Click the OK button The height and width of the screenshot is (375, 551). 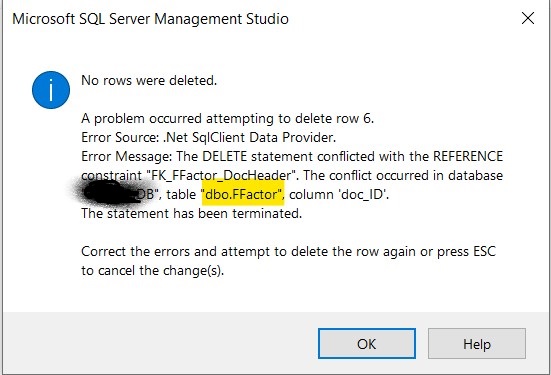[x=367, y=343]
